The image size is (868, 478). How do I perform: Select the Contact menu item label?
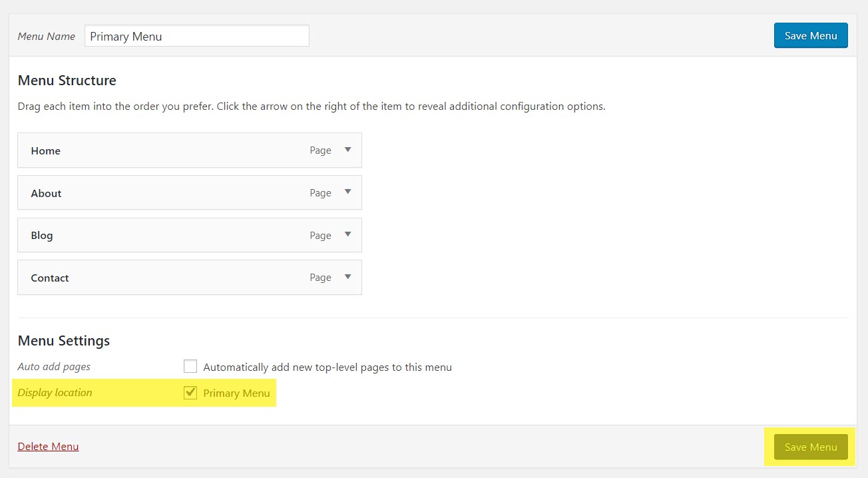pyautogui.click(x=50, y=278)
